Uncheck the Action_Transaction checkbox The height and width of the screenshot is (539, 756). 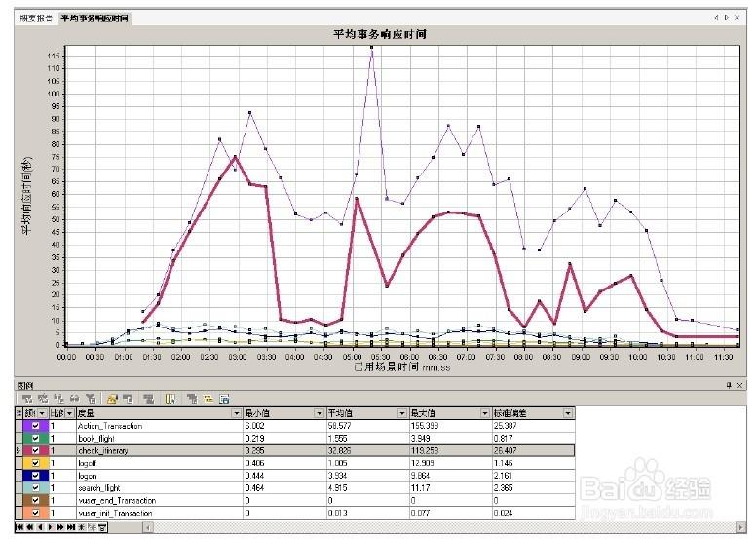click(37, 426)
